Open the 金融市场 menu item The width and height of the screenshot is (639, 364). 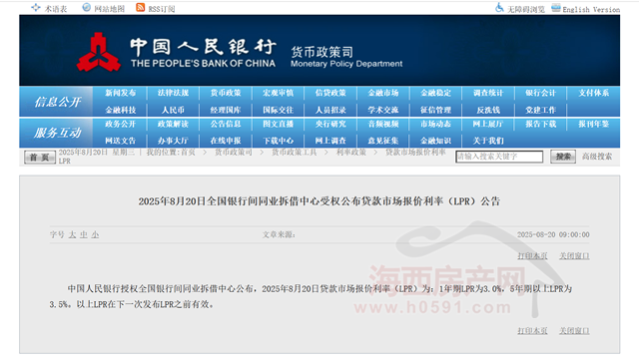pyautogui.click(x=383, y=93)
